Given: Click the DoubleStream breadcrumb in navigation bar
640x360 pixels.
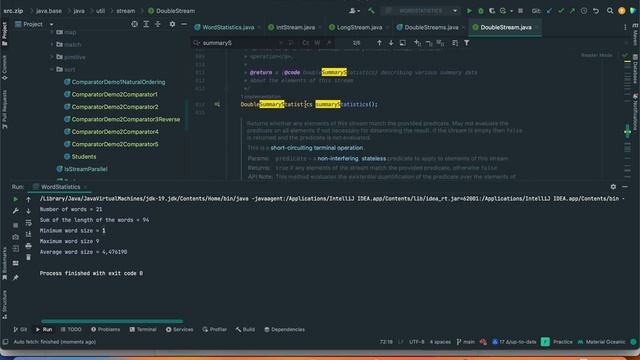Looking at the screenshot, I should [x=171, y=11].
